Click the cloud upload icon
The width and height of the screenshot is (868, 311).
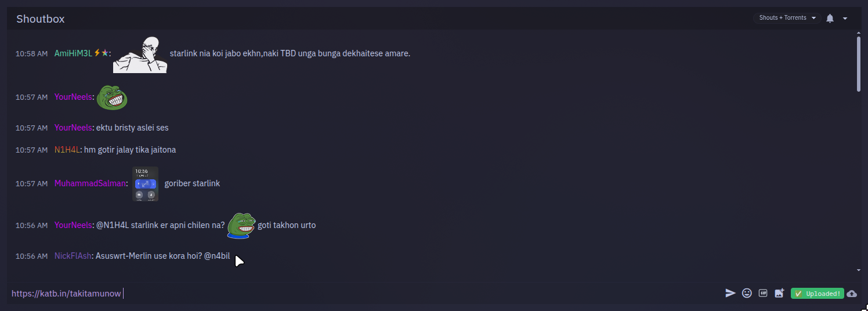pyautogui.click(x=852, y=294)
